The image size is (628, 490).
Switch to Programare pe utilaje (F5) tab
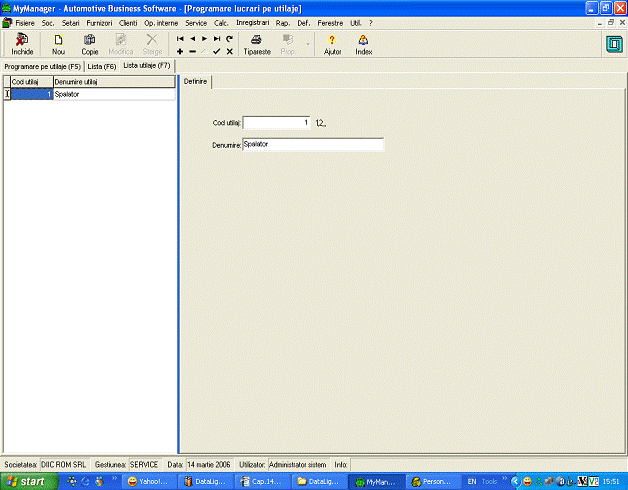[x=42, y=66]
